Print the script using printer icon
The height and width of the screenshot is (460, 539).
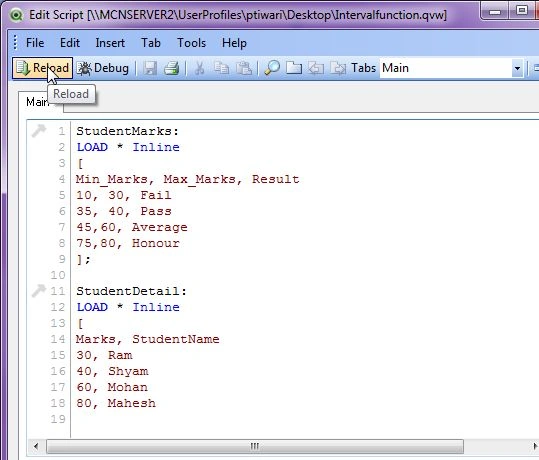172,68
